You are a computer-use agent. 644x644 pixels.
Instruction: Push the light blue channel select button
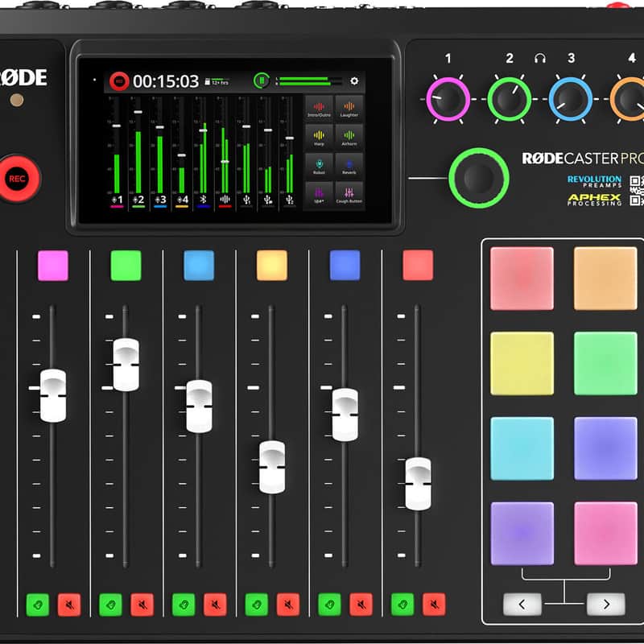[199, 266]
